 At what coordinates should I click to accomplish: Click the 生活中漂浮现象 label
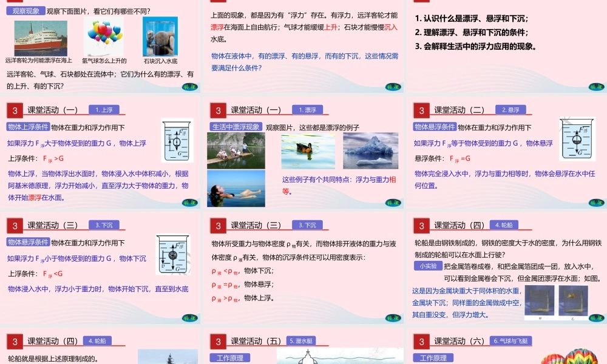click(236, 127)
